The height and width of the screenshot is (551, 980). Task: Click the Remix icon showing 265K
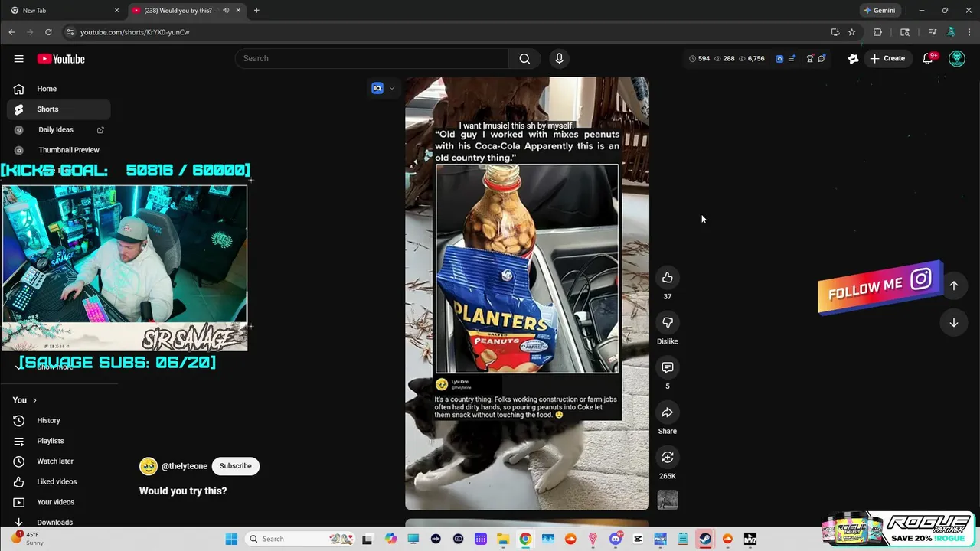[x=667, y=457]
